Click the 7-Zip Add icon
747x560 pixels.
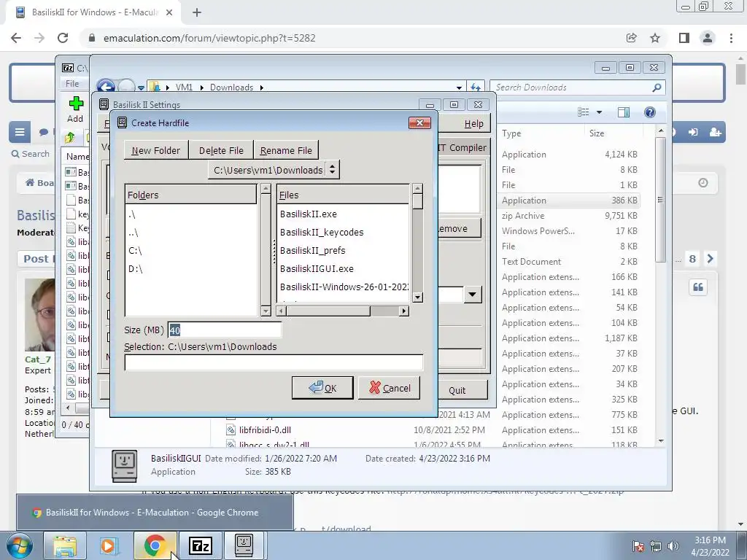[x=75, y=109]
